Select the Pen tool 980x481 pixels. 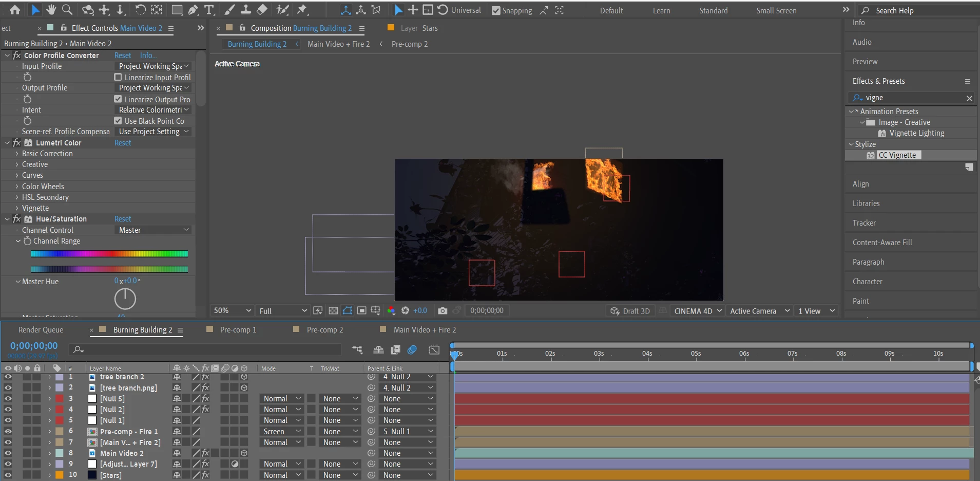tap(193, 10)
